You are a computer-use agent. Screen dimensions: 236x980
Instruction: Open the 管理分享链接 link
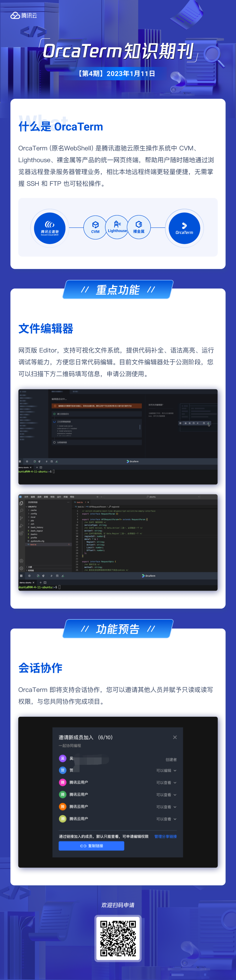(165, 837)
